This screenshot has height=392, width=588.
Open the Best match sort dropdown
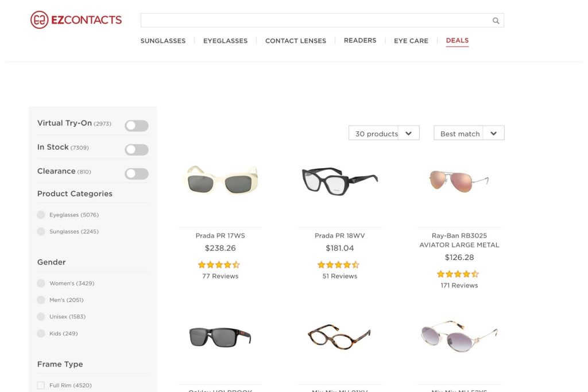point(469,133)
